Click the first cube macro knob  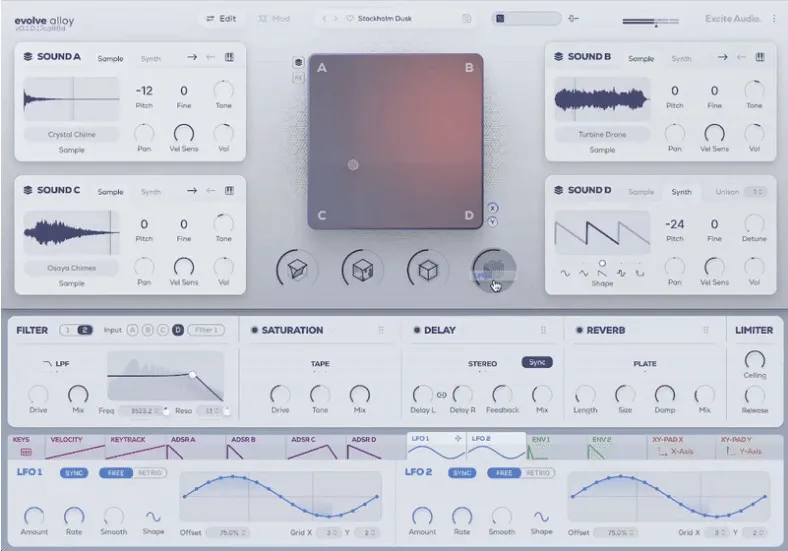[x=297, y=270]
